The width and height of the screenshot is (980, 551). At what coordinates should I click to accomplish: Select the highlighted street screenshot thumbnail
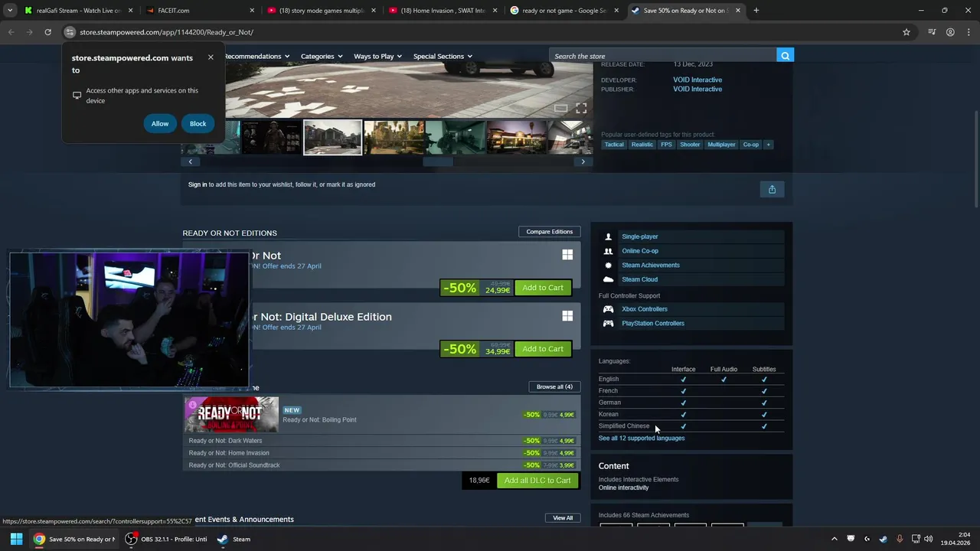click(333, 138)
